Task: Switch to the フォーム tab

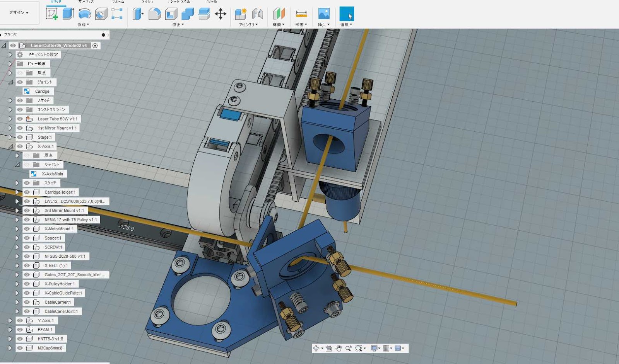Action: [118, 2]
